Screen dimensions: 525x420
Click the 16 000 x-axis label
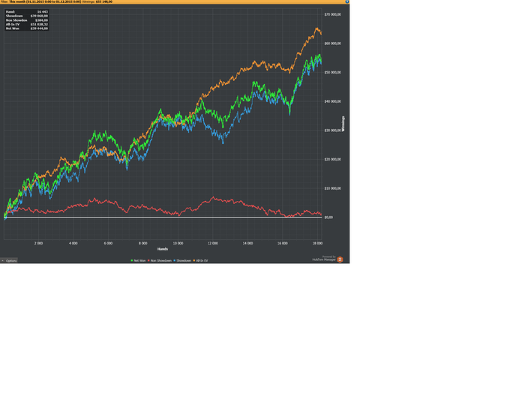coord(283,243)
